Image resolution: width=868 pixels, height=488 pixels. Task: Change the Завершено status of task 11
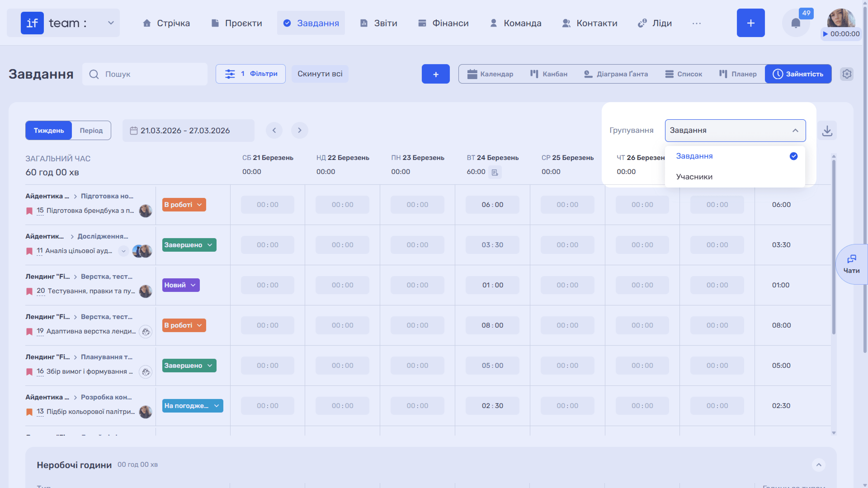pyautogui.click(x=189, y=245)
